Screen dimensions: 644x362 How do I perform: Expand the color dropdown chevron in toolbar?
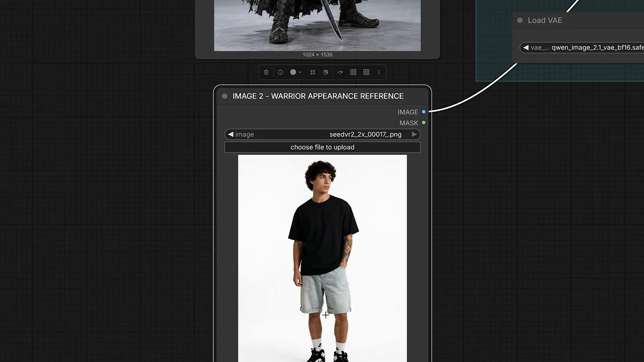pyautogui.click(x=300, y=72)
